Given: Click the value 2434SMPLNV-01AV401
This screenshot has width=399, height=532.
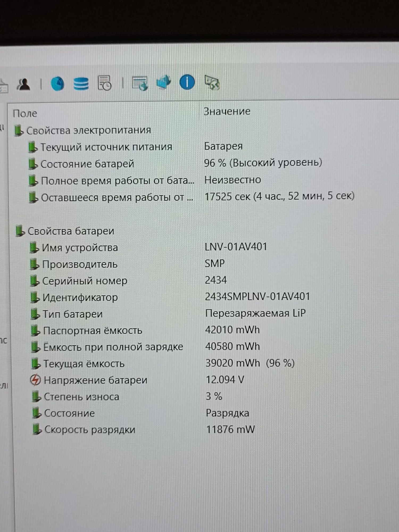Looking at the screenshot, I should [x=257, y=297].
